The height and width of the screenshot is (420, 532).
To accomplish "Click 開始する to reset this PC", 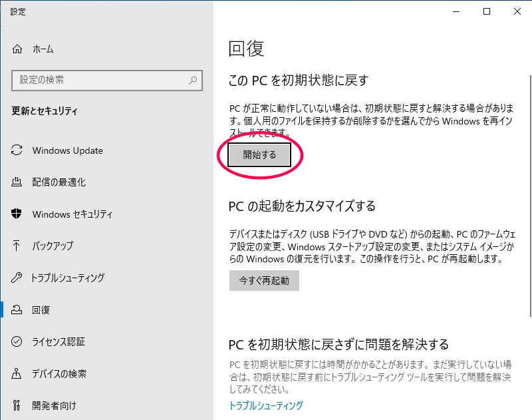I will coord(259,155).
